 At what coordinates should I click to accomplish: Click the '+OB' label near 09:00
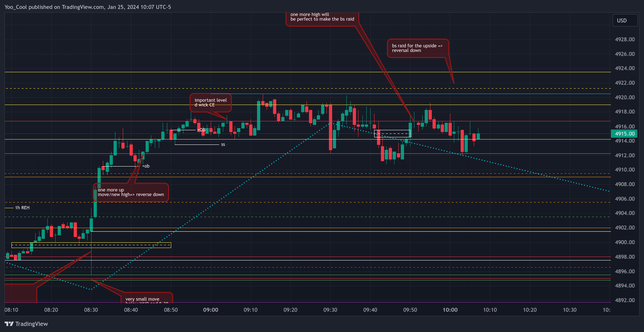201,130
